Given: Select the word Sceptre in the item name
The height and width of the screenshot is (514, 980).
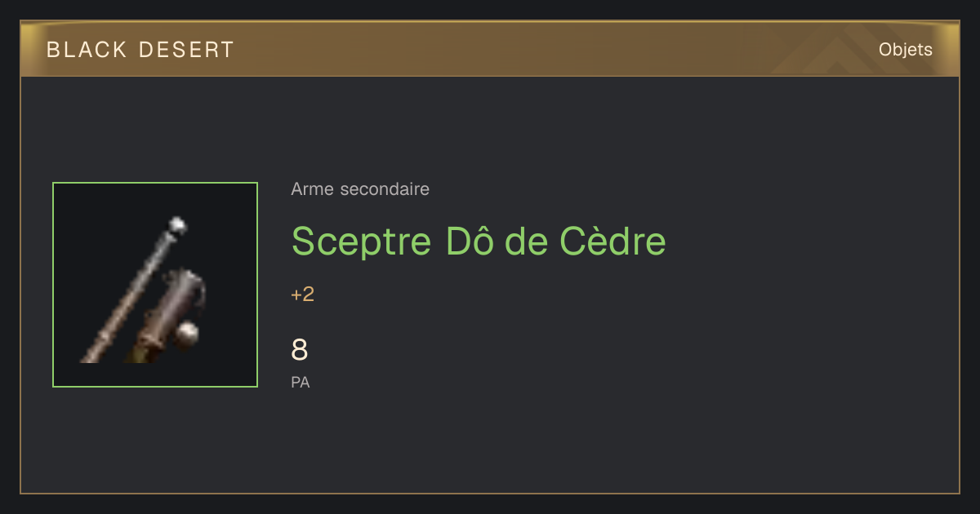Looking at the screenshot, I should tap(362, 242).
